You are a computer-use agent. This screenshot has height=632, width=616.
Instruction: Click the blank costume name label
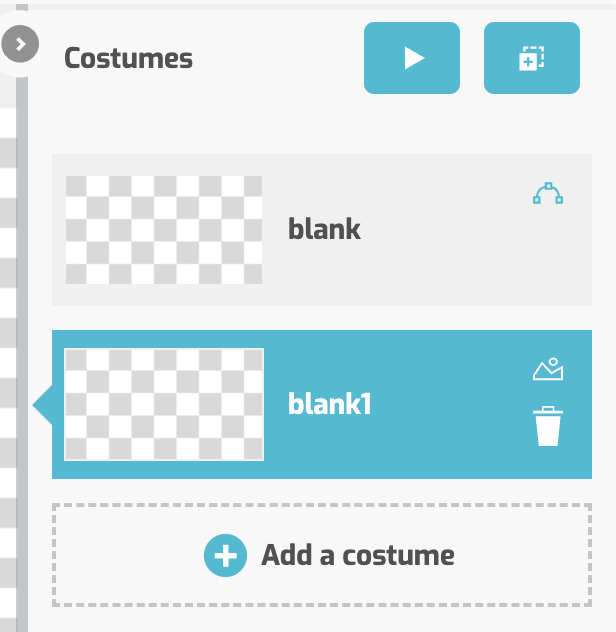324,229
